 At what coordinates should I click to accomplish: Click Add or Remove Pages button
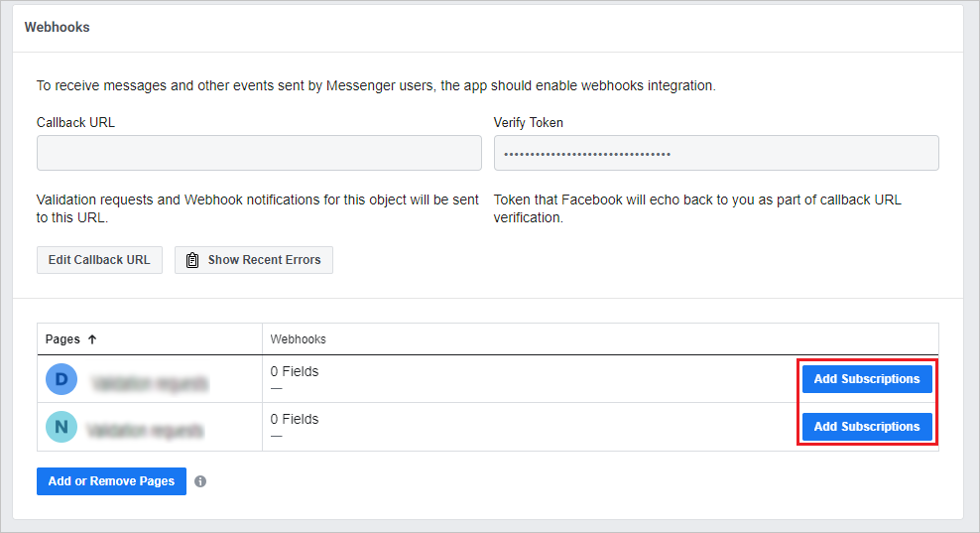tap(111, 481)
